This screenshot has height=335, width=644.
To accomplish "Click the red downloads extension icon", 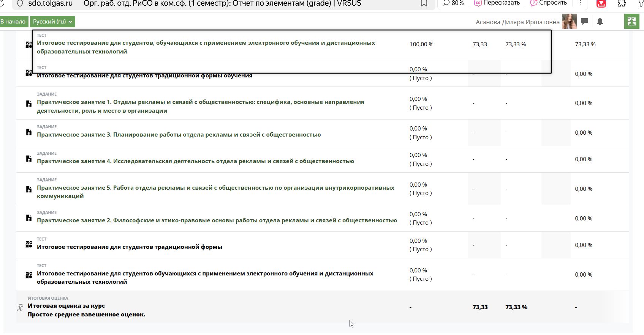I will (601, 3).
